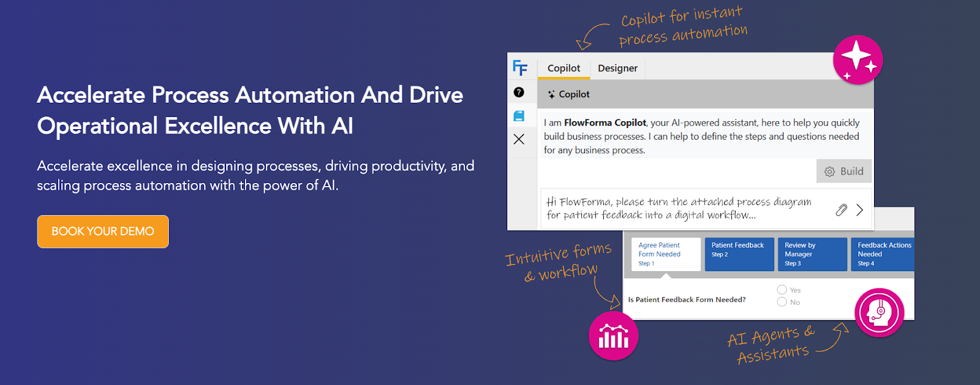980x385 pixels.
Task: Switch to the Designer tab
Action: tap(617, 68)
